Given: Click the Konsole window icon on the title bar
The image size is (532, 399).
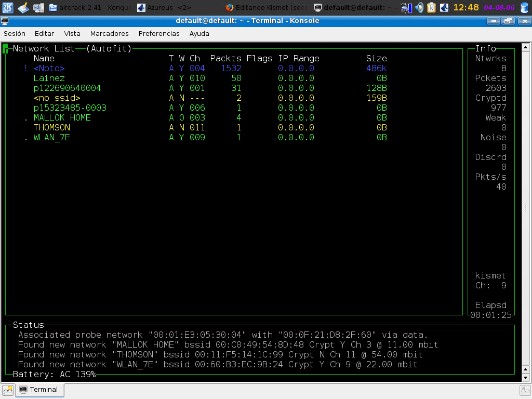Looking at the screenshot, I should click(5, 21).
